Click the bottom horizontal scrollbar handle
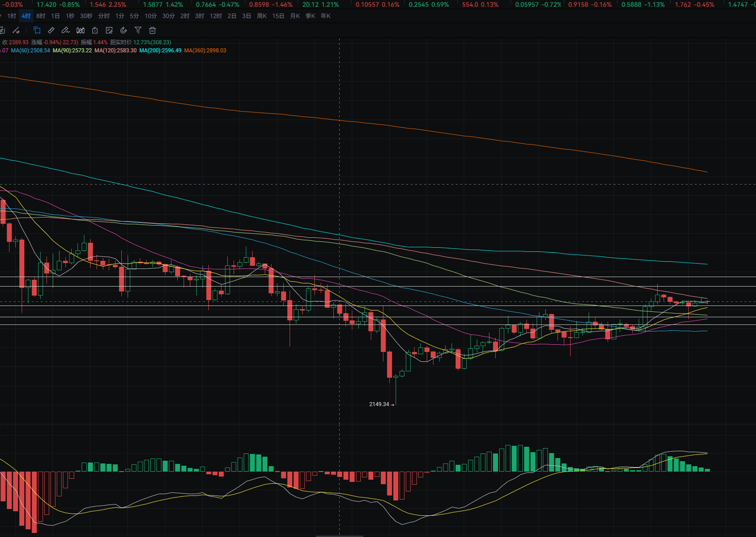Screen dimensions: 756x537 click(339, 536)
